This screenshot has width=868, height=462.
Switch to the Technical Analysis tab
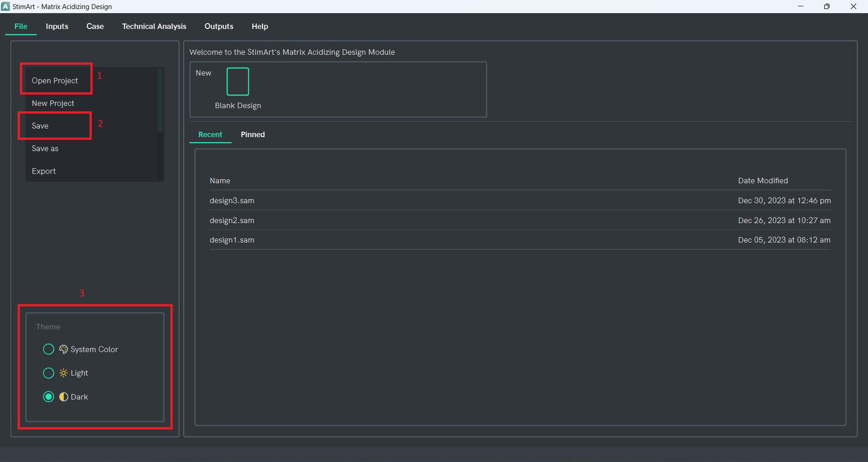pyautogui.click(x=154, y=26)
